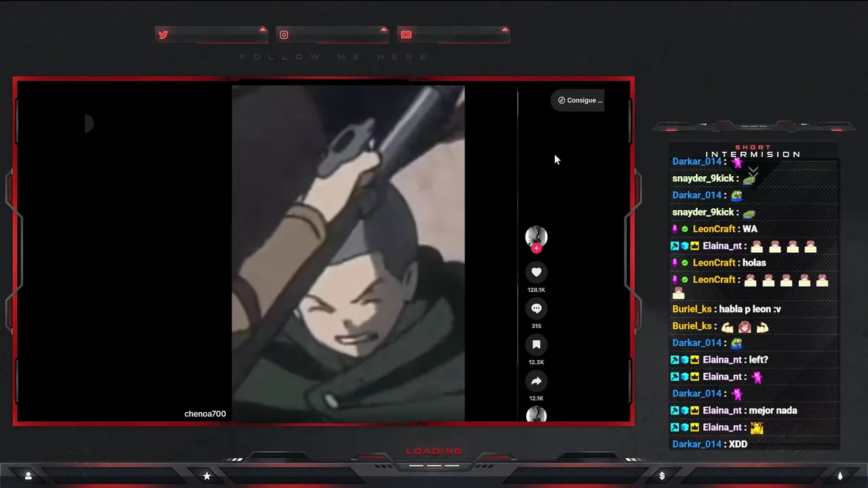Save video with bookmark icon

[536, 344]
